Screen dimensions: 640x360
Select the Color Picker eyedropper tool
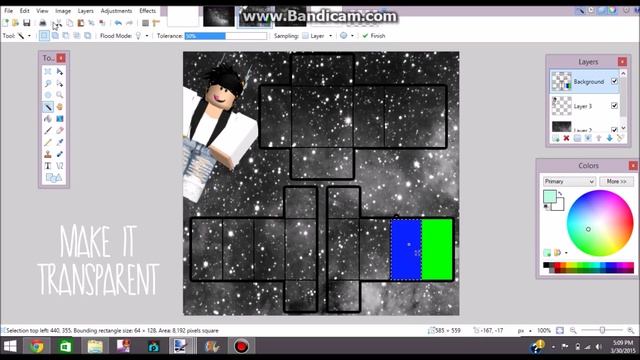[x=60, y=142]
